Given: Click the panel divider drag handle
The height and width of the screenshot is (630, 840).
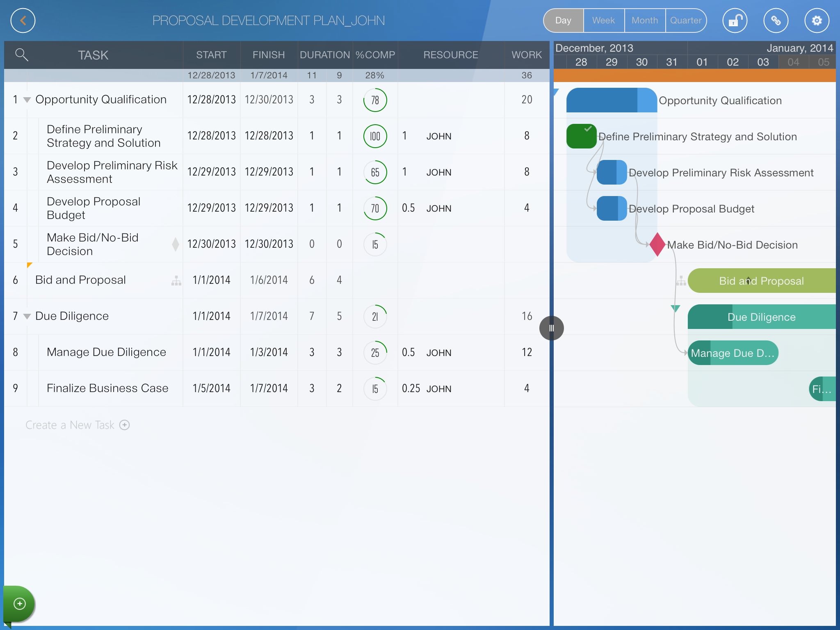Looking at the screenshot, I should click(551, 328).
